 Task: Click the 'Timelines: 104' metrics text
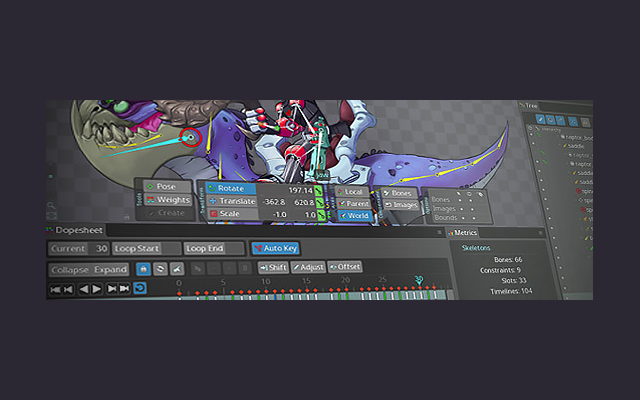click(x=511, y=291)
